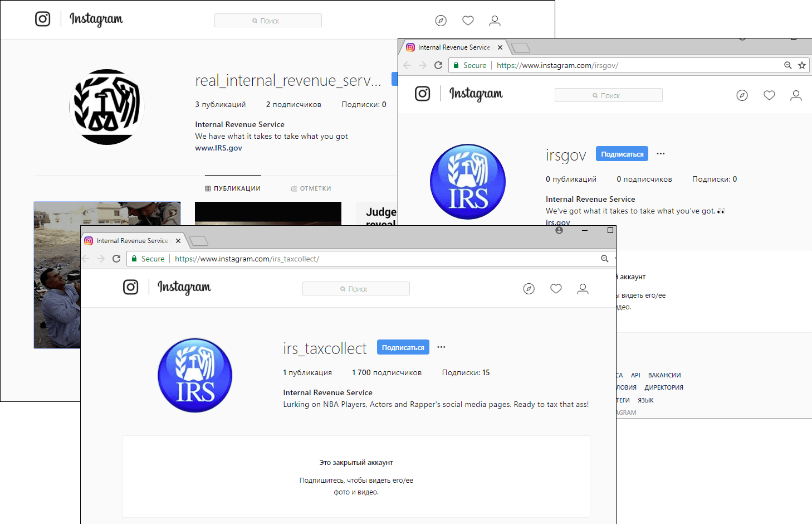Select the ОТМЕТКИ tab

[x=311, y=188]
